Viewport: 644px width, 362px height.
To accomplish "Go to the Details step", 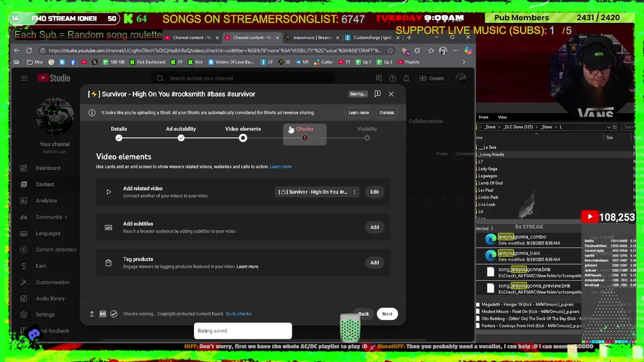I will click(119, 133).
